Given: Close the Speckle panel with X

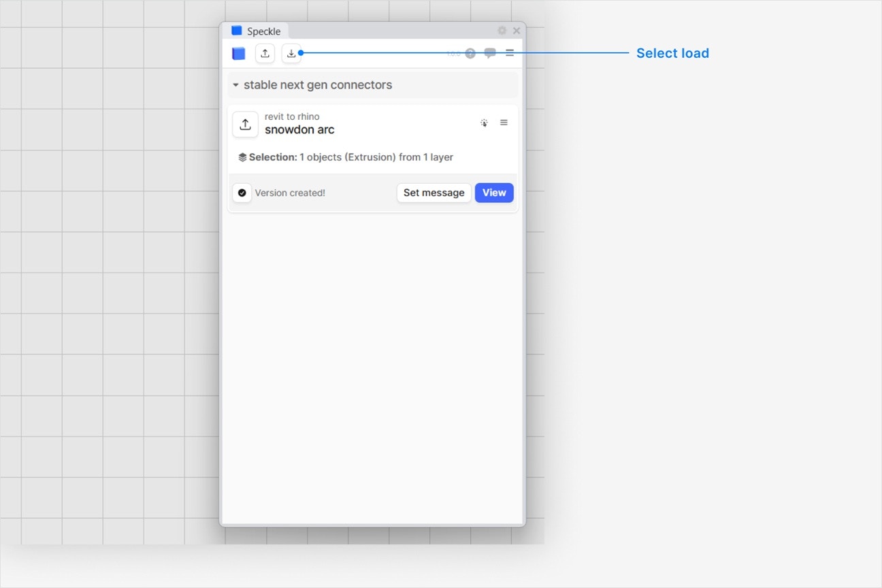Looking at the screenshot, I should 517,31.
